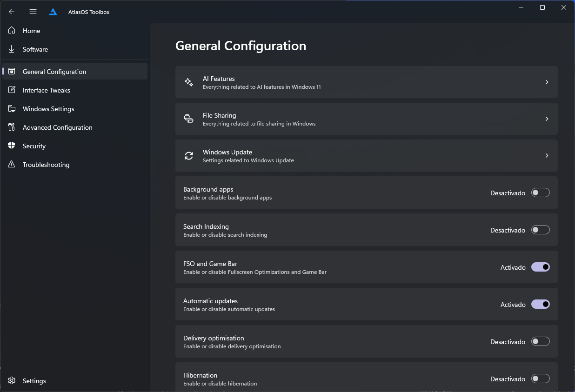The width and height of the screenshot is (575, 392).
Task: Click the back arrow icon
Action: 12,12
